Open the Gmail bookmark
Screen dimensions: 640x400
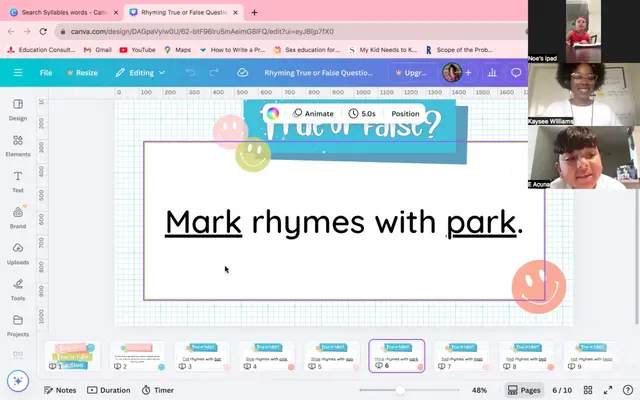(98, 50)
